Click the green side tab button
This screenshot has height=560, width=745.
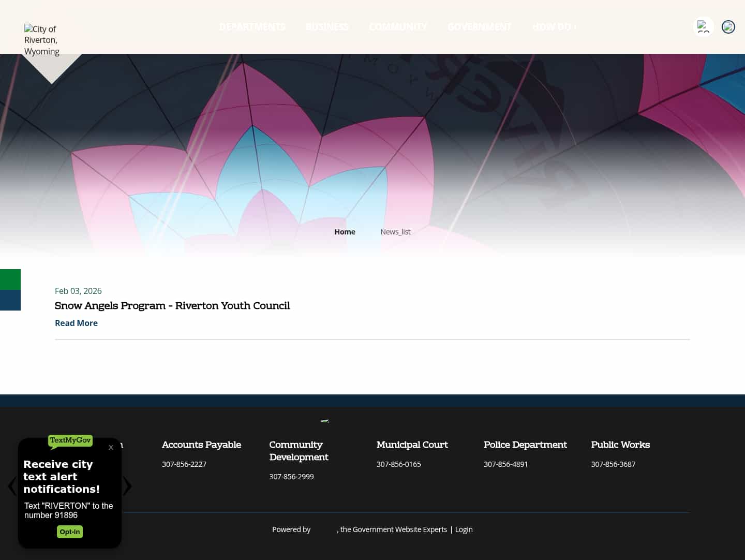coord(10,279)
